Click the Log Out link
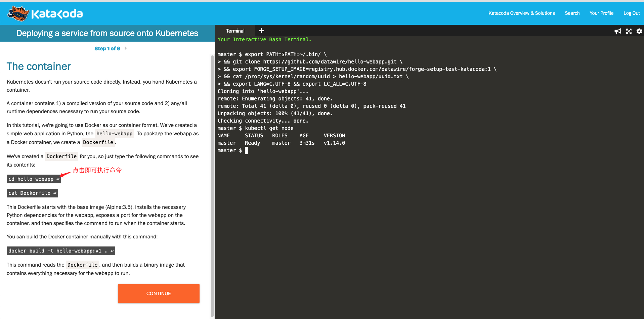 631,13
